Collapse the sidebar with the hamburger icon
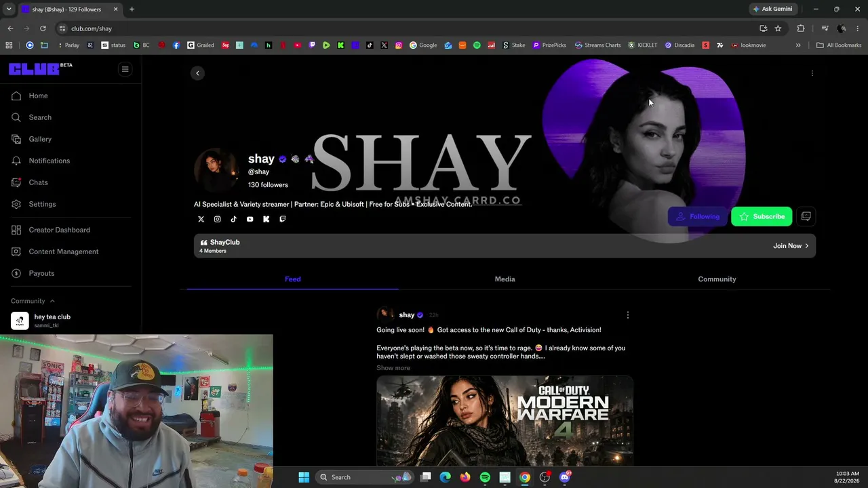The image size is (868, 488). click(x=125, y=69)
